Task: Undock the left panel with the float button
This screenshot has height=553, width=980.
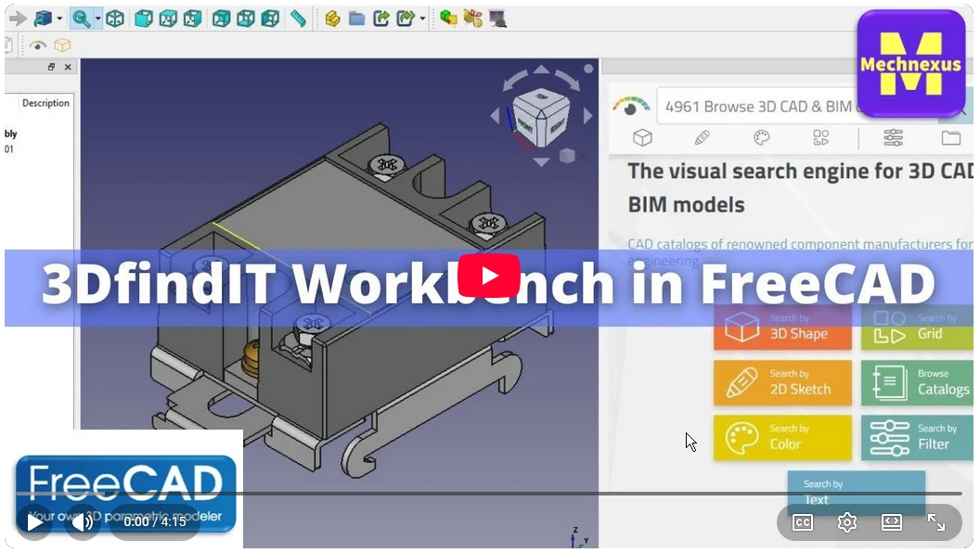Action: coord(51,67)
